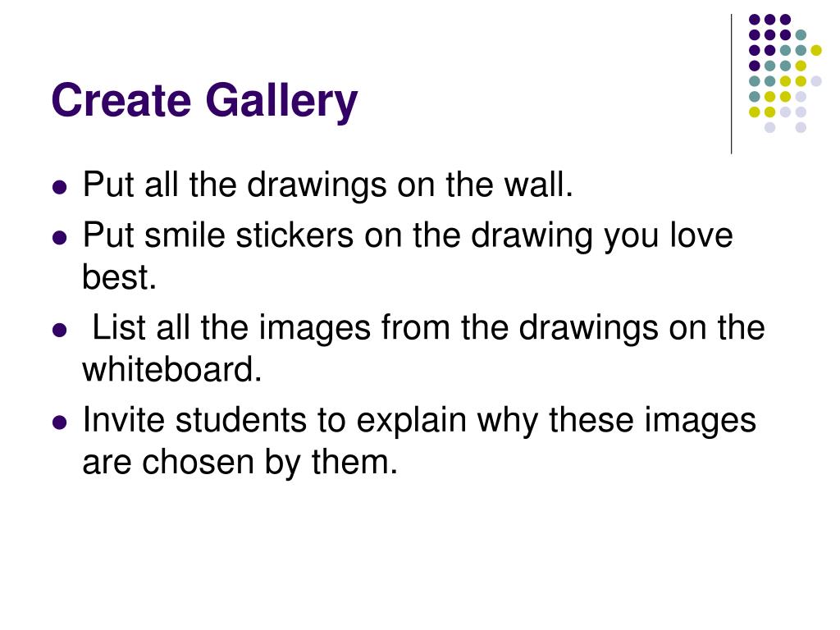Click the word 'whiteboard.' in third bullet

point(172,369)
